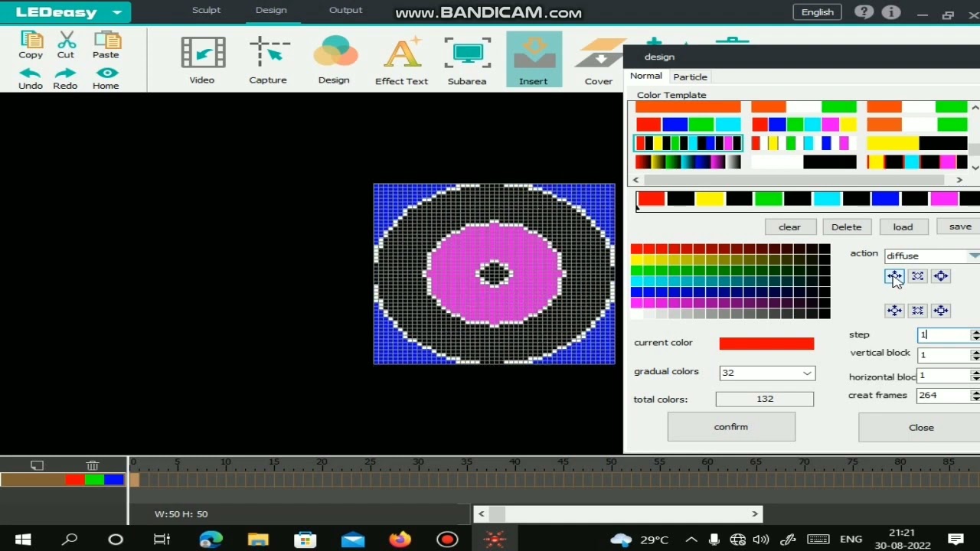The image size is (980, 551).
Task: Open Windows Start menu
Action: [23, 540]
